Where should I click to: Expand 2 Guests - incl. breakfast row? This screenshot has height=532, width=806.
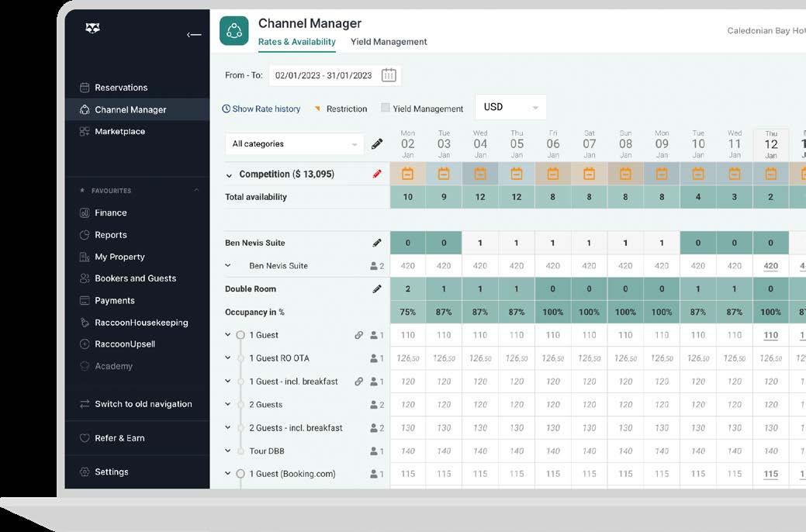228,427
